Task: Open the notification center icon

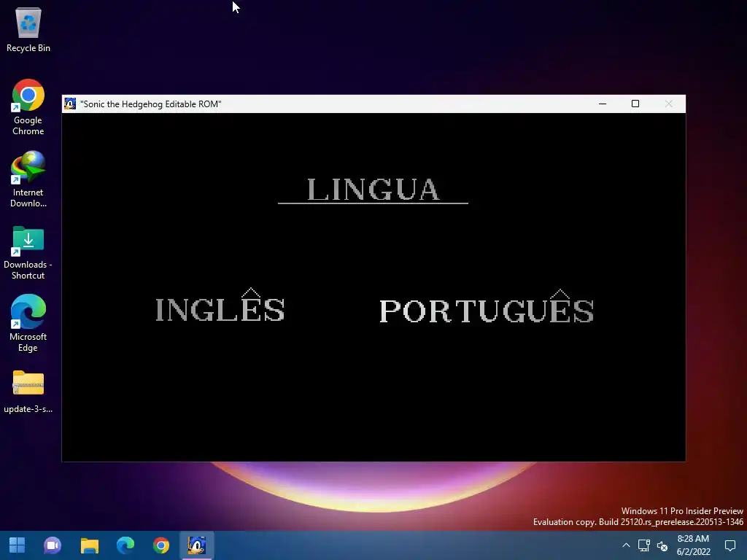Action: coord(729,545)
